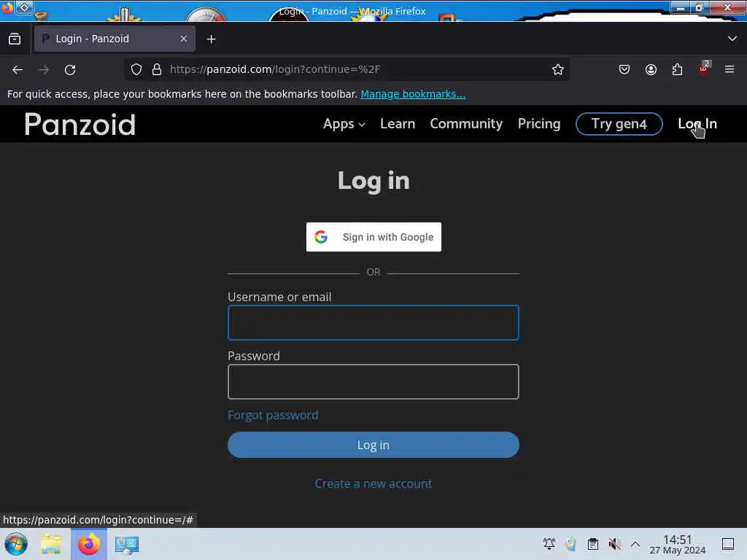Expand the list all tabs chevron

(x=732, y=39)
